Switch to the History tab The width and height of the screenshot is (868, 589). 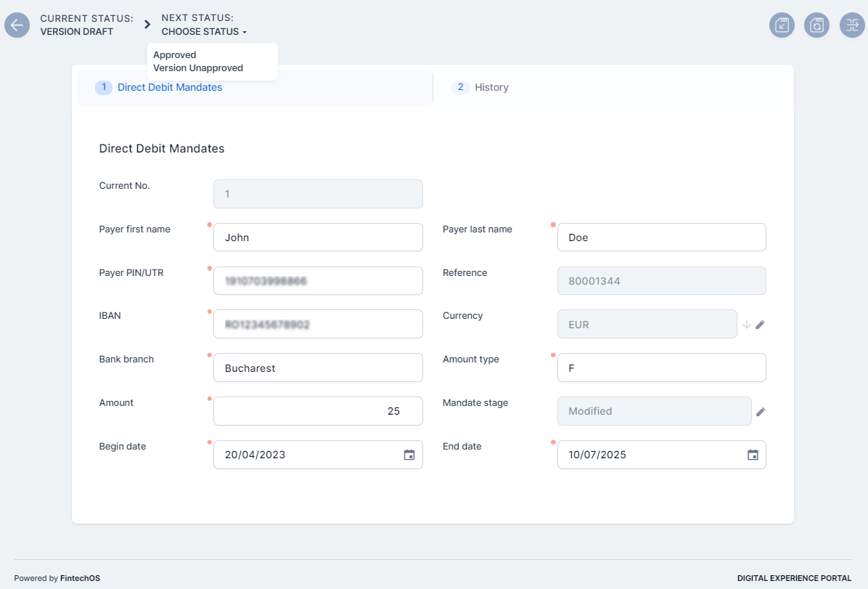pyautogui.click(x=491, y=87)
